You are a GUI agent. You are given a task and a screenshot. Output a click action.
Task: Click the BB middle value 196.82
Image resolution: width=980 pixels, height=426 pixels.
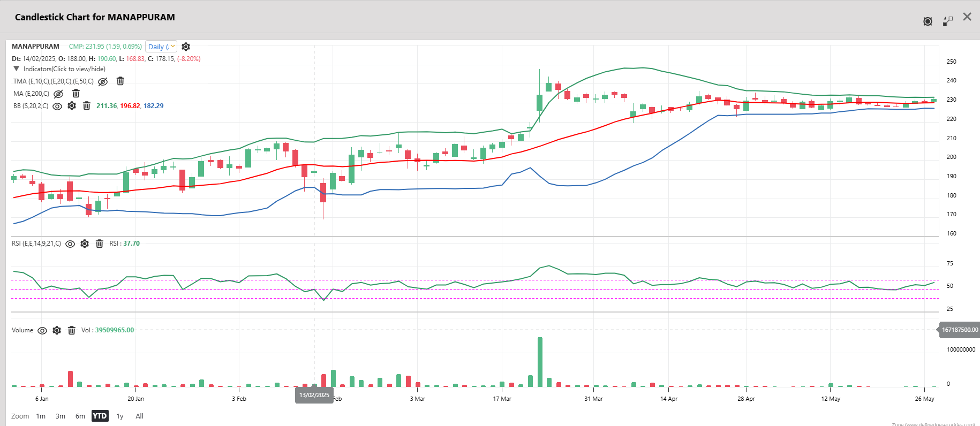(130, 106)
